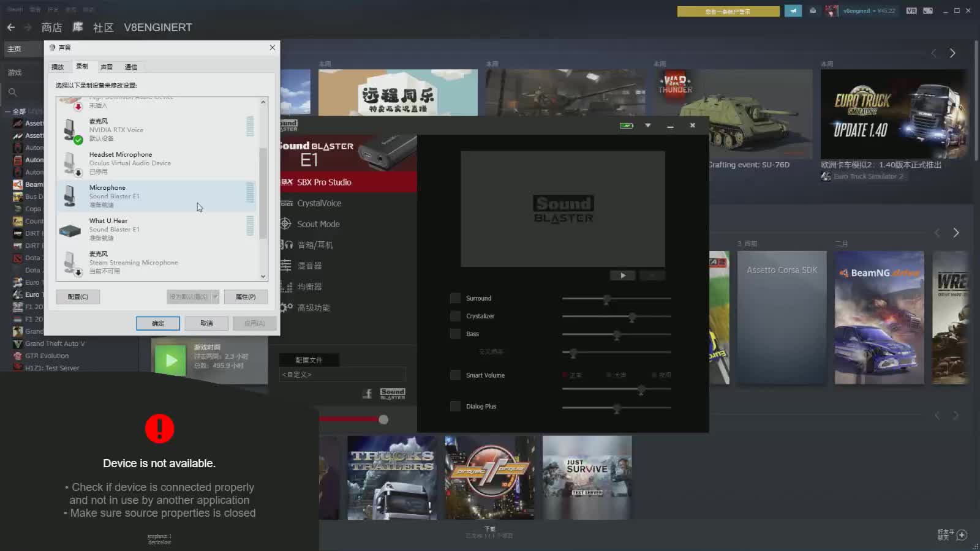The image size is (980, 551).
Task: Open the 自定义 profile dropdown
Action: click(342, 375)
